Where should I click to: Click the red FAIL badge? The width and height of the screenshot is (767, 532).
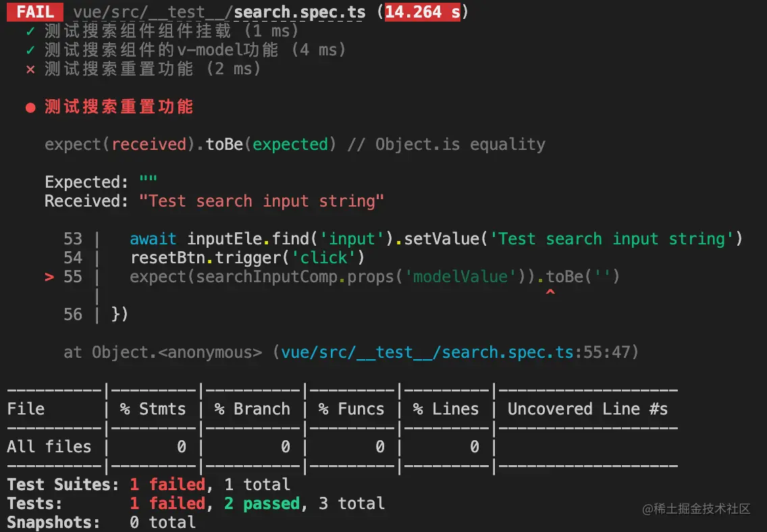pyautogui.click(x=34, y=11)
